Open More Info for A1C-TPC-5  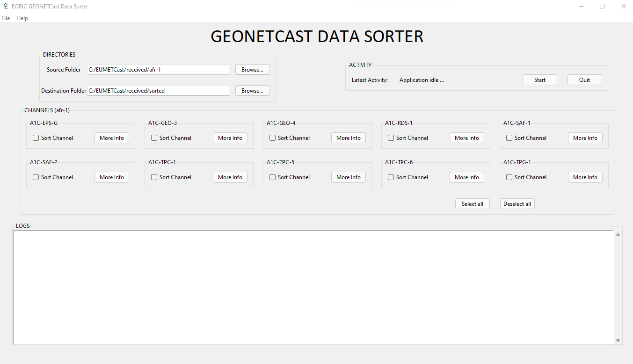(x=349, y=177)
